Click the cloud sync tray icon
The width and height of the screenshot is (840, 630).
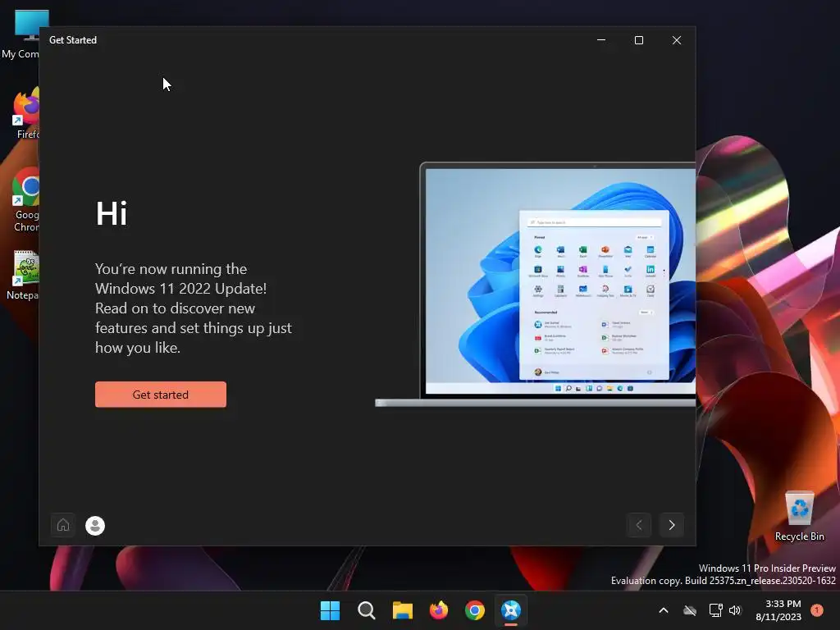point(690,610)
